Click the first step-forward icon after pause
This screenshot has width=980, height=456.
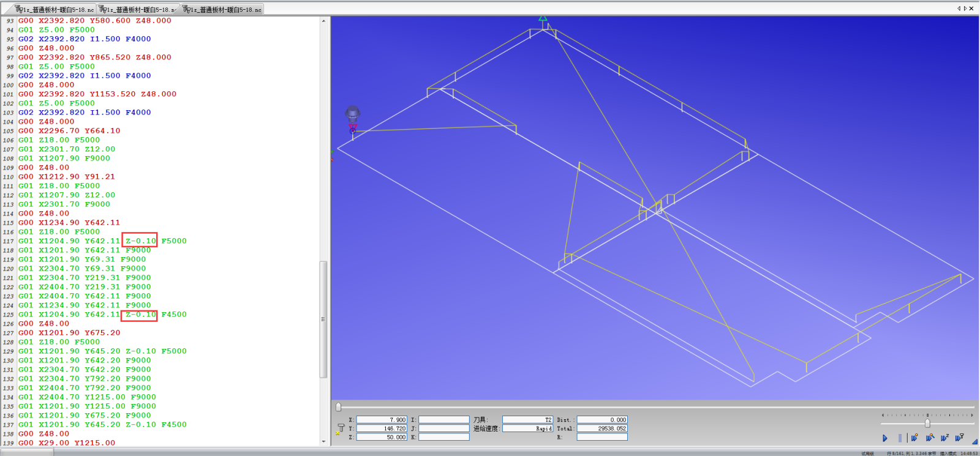(x=914, y=438)
